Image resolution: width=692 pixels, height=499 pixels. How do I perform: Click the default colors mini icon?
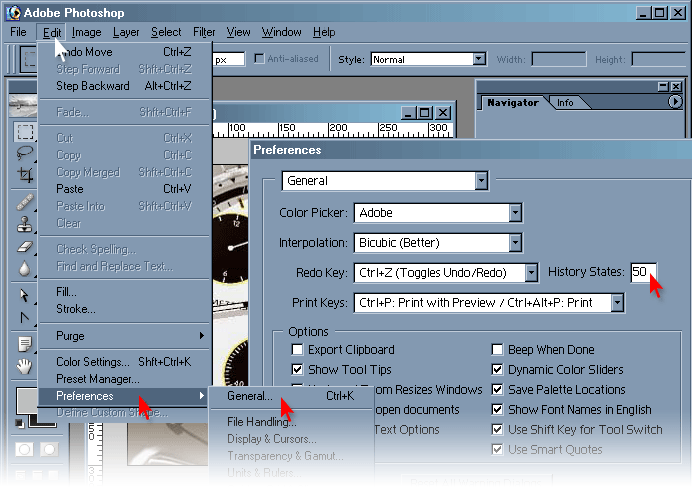(x=19, y=423)
